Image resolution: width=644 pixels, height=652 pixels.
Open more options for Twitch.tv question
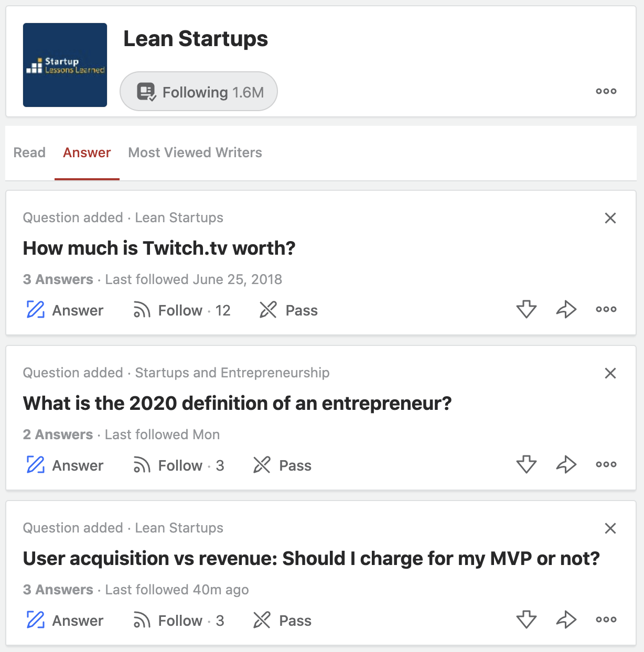[x=606, y=309]
